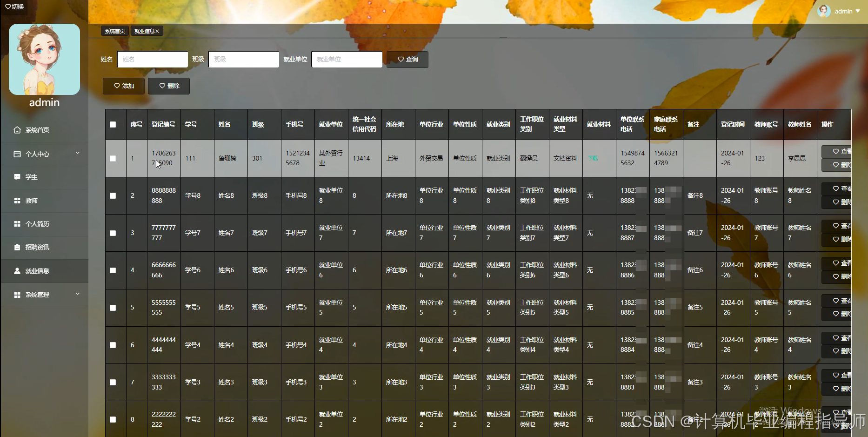Image resolution: width=868 pixels, height=437 pixels.
Task: Focus the 班级 search input field
Action: pyautogui.click(x=244, y=60)
